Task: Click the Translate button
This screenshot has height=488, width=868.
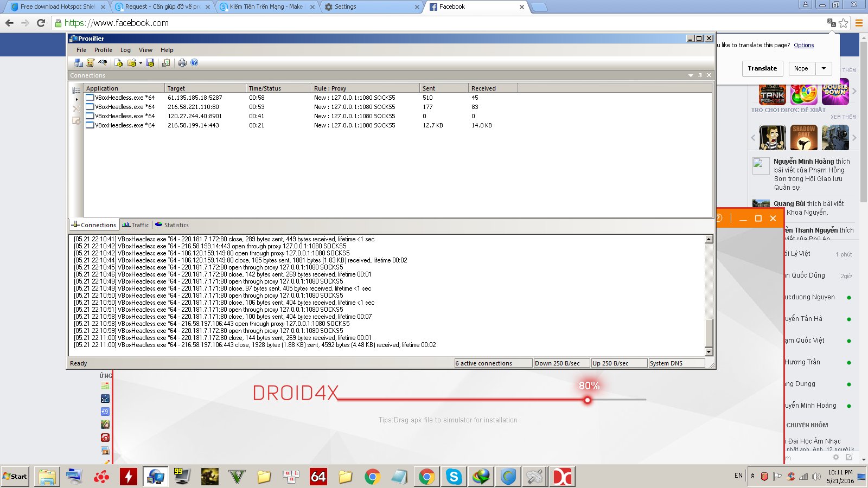Action: coord(762,68)
